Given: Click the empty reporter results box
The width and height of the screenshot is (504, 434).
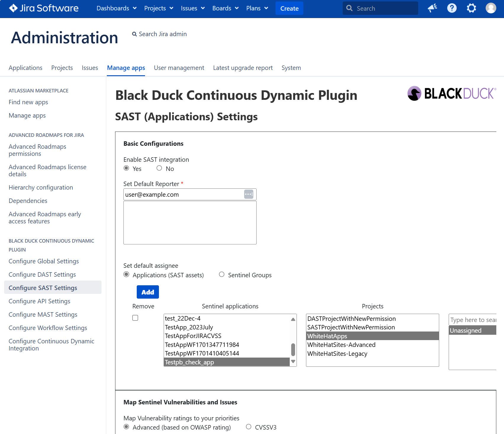Looking at the screenshot, I should [190, 222].
